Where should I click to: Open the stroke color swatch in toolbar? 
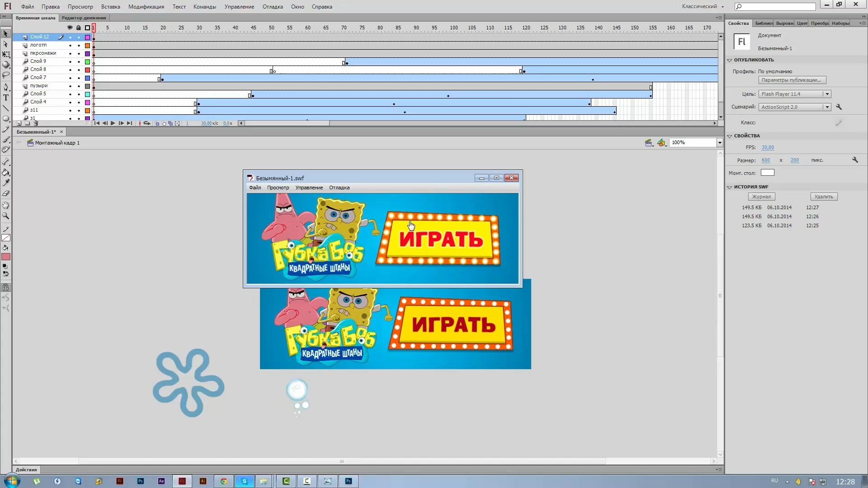click(x=6, y=238)
